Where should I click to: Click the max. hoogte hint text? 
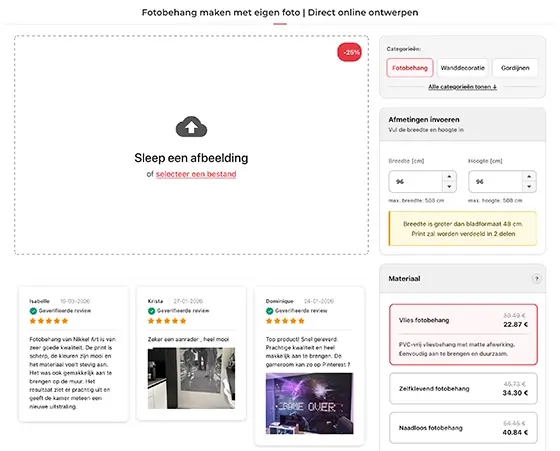[x=495, y=201]
